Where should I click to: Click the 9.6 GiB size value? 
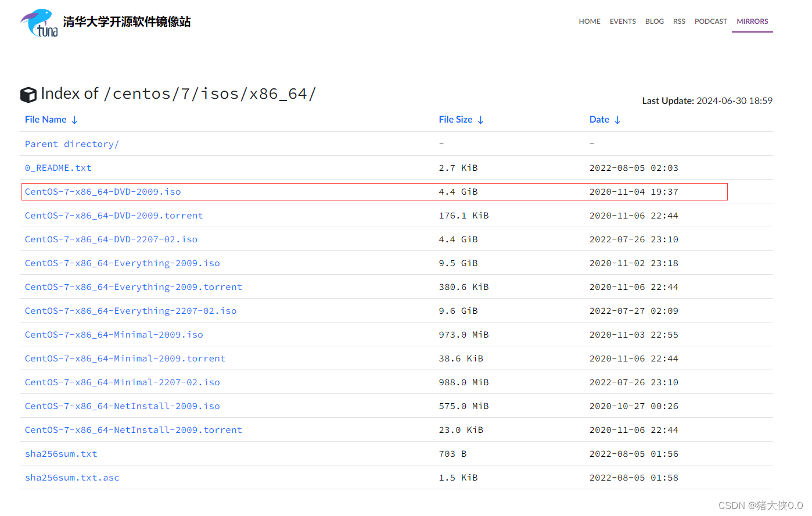pyautogui.click(x=458, y=311)
